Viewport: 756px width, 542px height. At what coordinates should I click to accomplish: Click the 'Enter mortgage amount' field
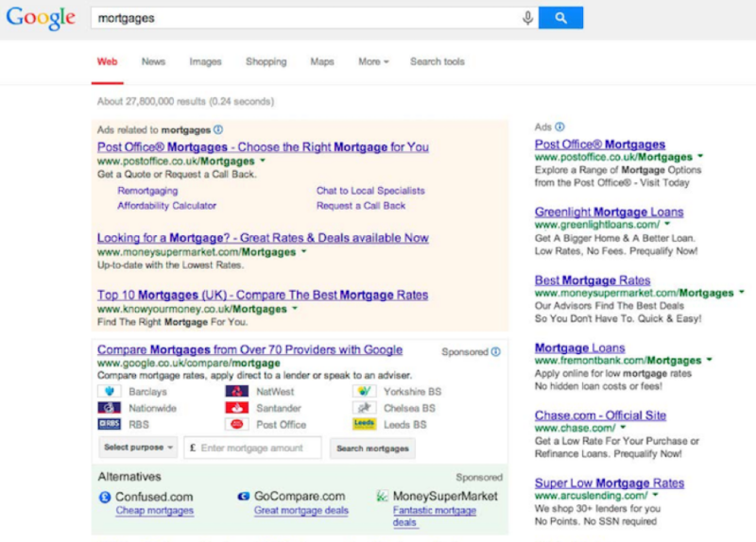pyautogui.click(x=252, y=449)
